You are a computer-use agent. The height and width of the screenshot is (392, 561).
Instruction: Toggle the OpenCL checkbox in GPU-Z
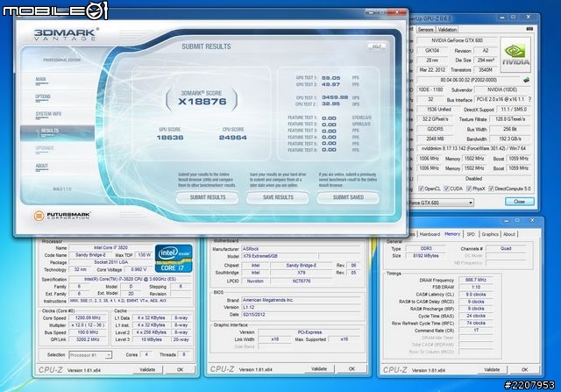coord(421,189)
